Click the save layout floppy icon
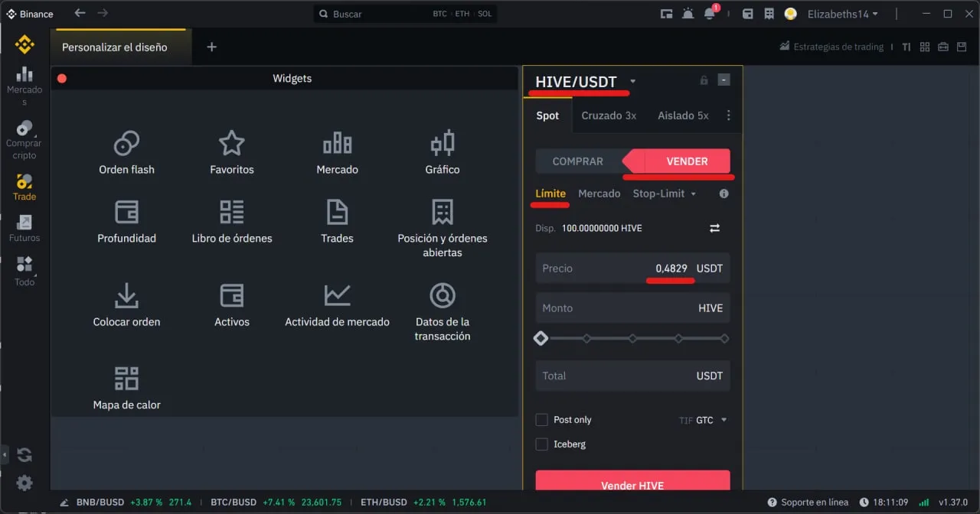The image size is (980, 514). (962, 47)
